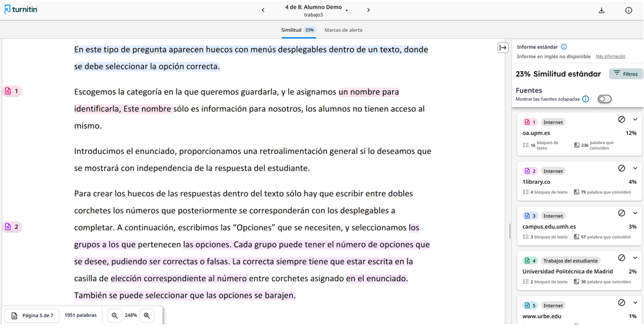Exclude source www.urbe.edu
Viewport: 644px width, 328px height.
pyautogui.click(x=621, y=303)
